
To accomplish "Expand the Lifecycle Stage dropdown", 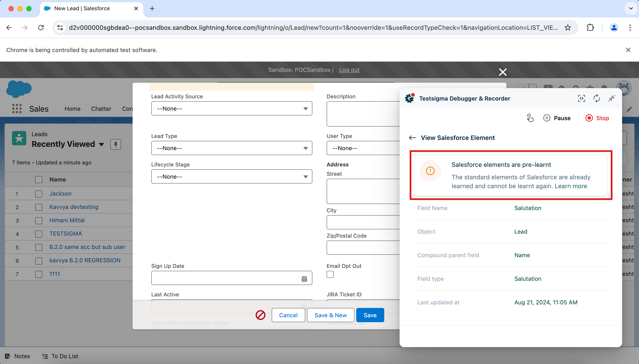I will coord(231,176).
